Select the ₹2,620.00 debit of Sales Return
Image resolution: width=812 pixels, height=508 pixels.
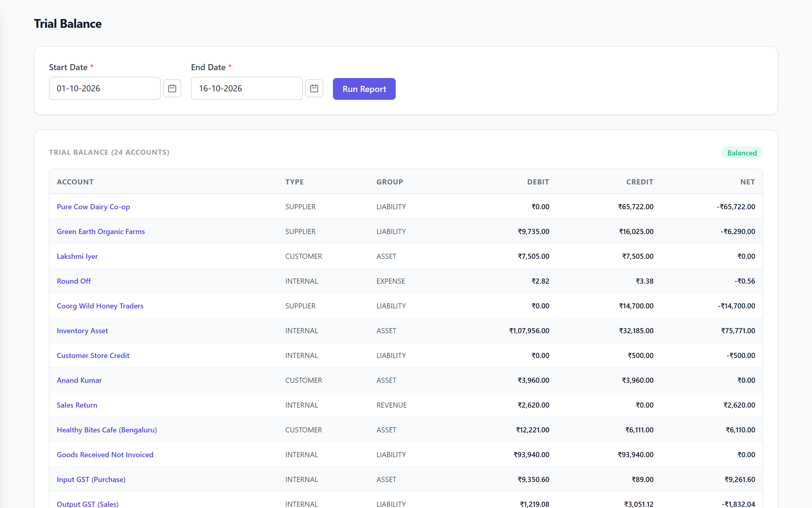(533, 405)
